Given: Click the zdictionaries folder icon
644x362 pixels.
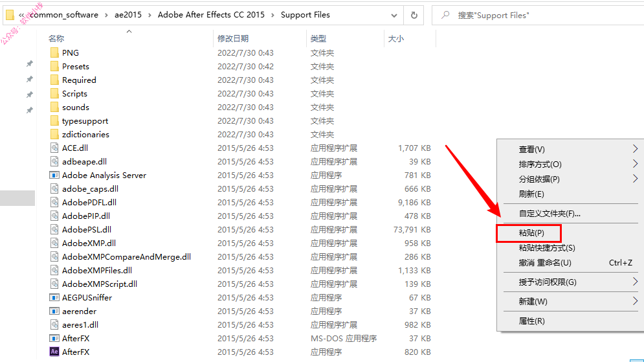Looking at the screenshot, I should pyautogui.click(x=54, y=134).
